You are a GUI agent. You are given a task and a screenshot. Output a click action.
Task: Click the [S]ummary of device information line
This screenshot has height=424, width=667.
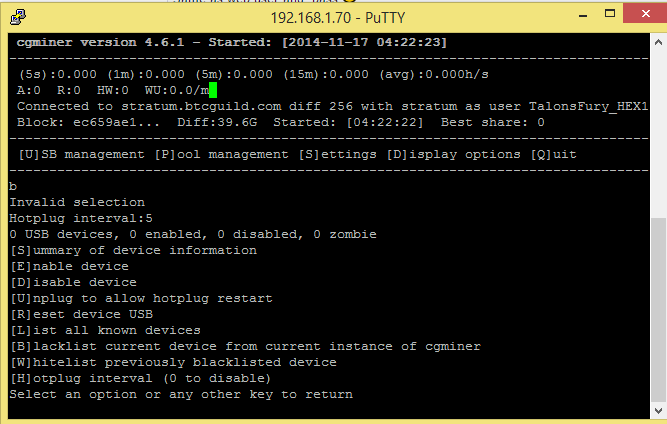(134, 250)
